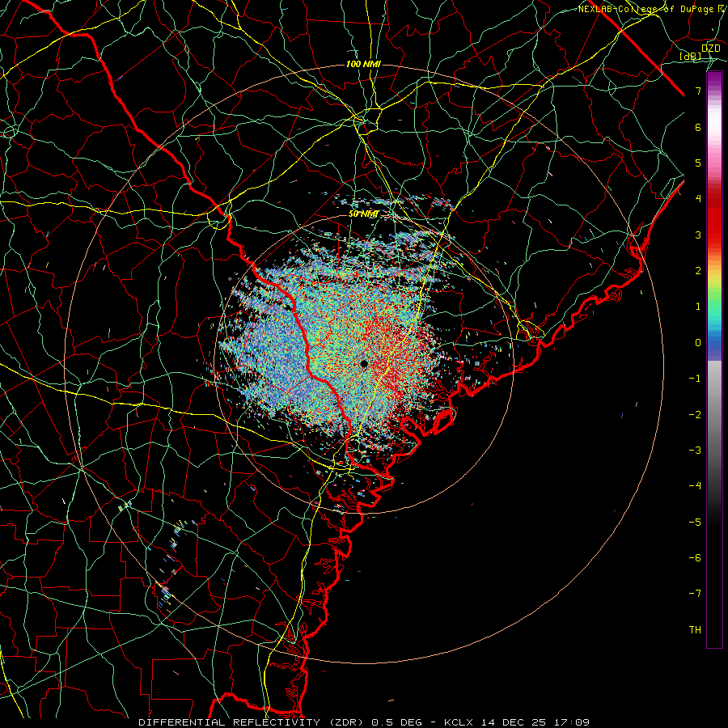Screen dimensions: 728x728
Task: Click the Differential Reflectivity title caption at bottom
Action: click(364, 722)
